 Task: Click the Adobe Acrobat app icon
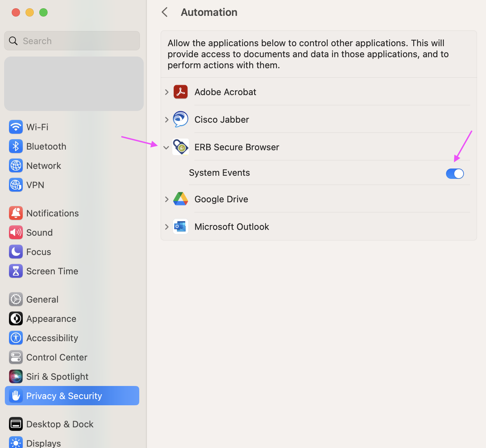click(181, 92)
